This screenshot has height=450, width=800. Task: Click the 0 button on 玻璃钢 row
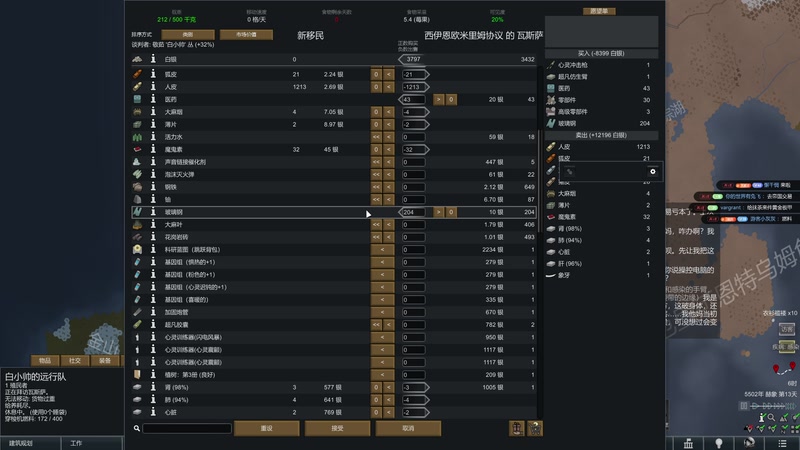(451, 212)
